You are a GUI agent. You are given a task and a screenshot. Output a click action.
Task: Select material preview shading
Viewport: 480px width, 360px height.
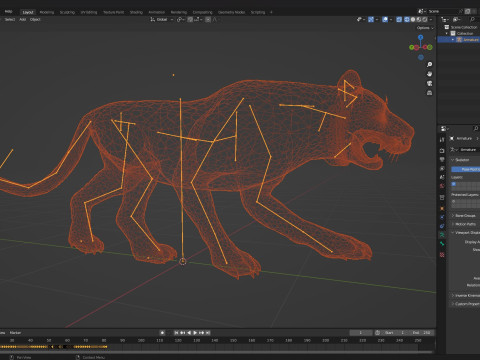(x=419, y=20)
